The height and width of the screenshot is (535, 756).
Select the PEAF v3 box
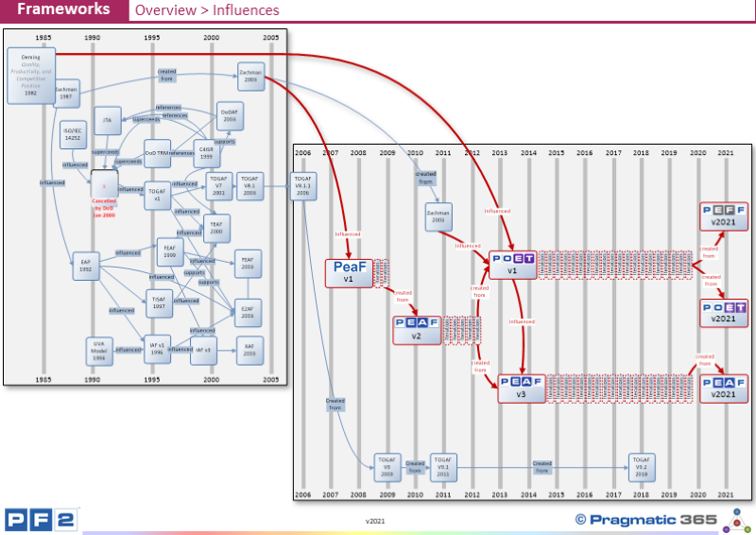tap(522, 388)
